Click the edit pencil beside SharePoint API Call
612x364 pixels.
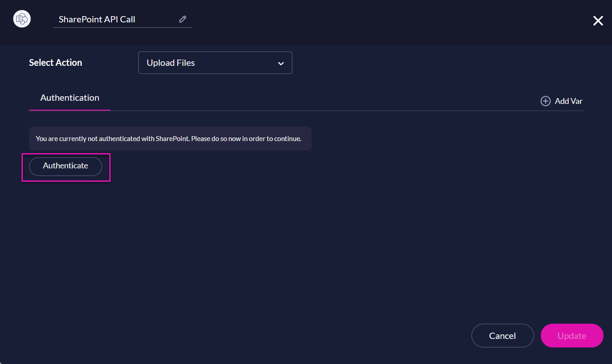pyautogui.click(x=182, y=19)
